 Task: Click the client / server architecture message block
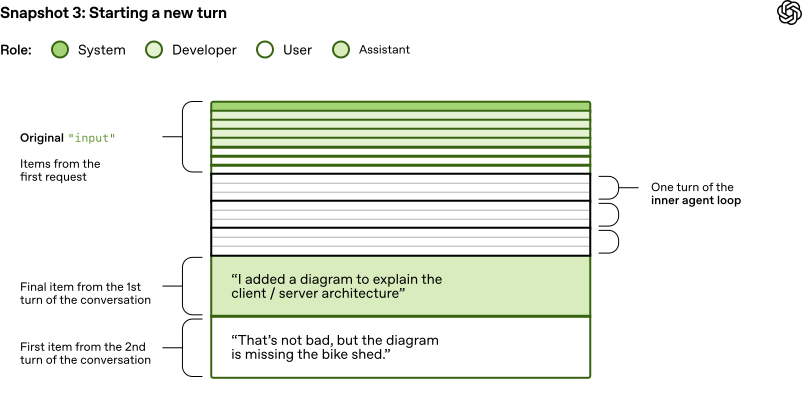point(400,286)
